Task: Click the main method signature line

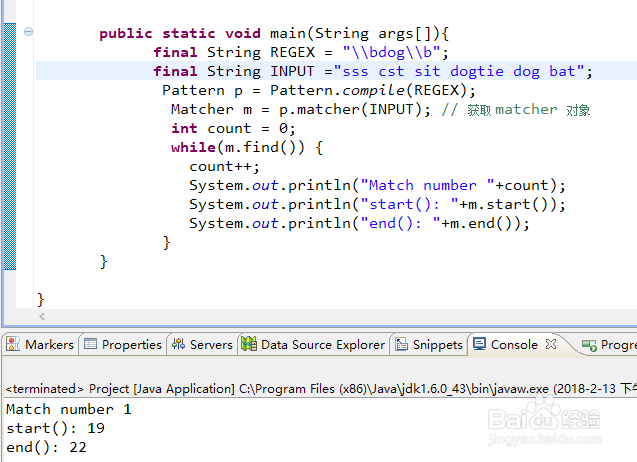Action: click(x=274, y=33)
